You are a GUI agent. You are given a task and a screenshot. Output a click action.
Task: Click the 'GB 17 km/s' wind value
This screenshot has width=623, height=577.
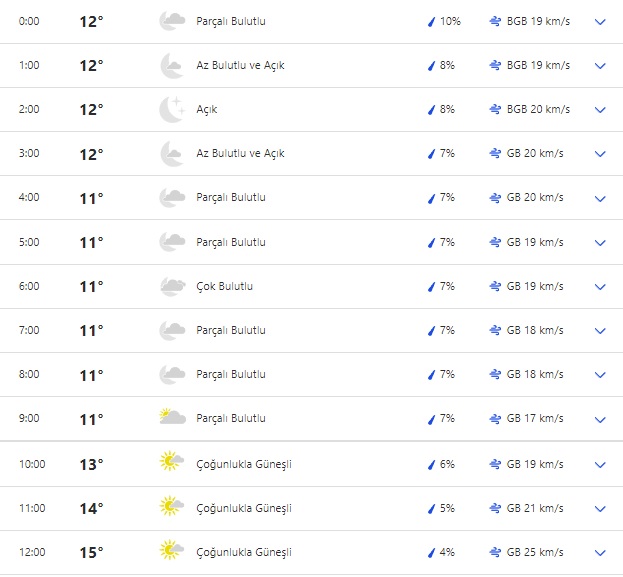[535, 418]
